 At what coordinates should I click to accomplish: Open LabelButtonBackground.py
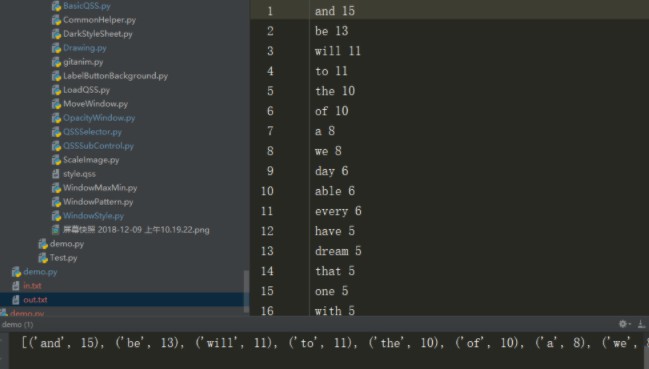115,76
